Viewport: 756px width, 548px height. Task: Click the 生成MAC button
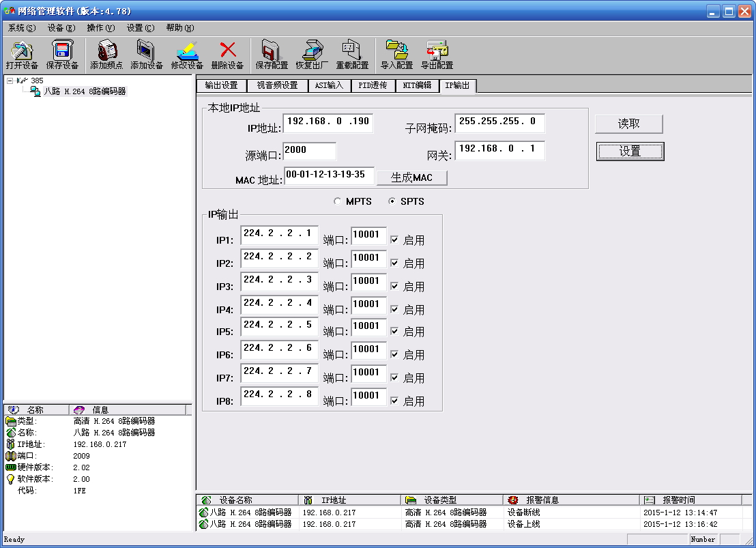point(412,177)
